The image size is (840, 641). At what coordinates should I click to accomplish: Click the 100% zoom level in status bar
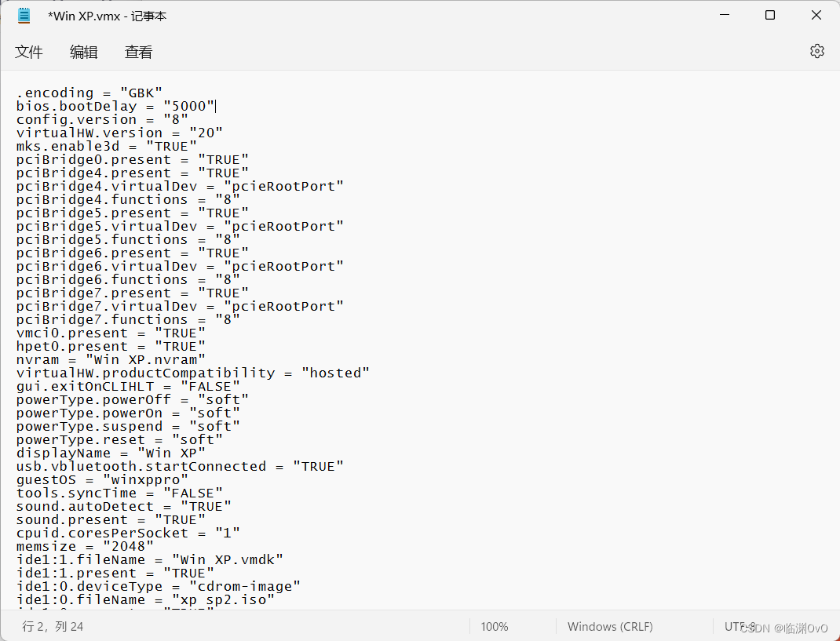[x=495, y=627]
